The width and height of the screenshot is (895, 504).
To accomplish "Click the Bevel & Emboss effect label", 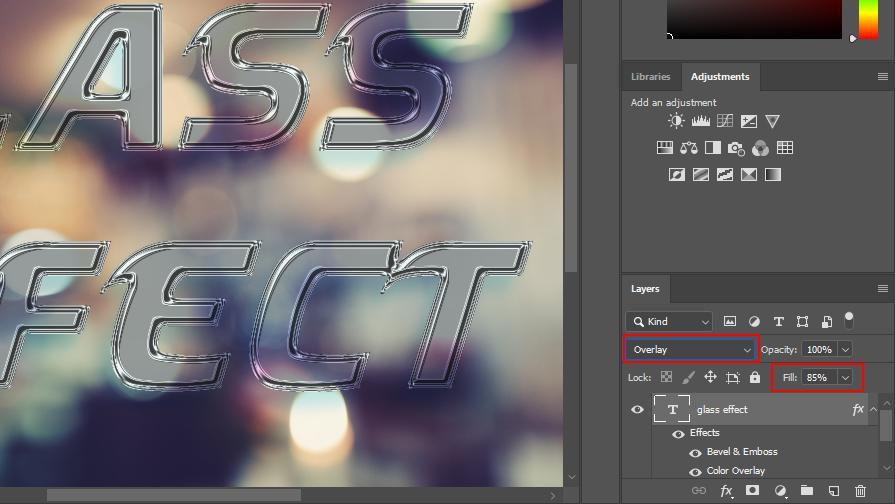I will pos(742,451).
